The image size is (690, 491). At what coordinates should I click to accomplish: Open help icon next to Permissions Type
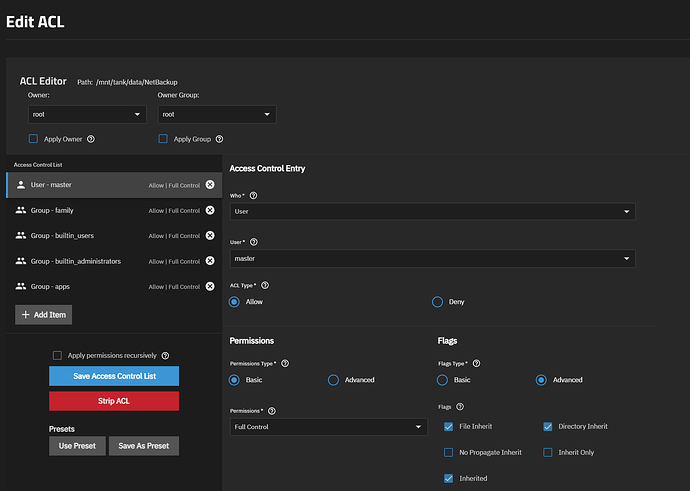tap(286, 363)
